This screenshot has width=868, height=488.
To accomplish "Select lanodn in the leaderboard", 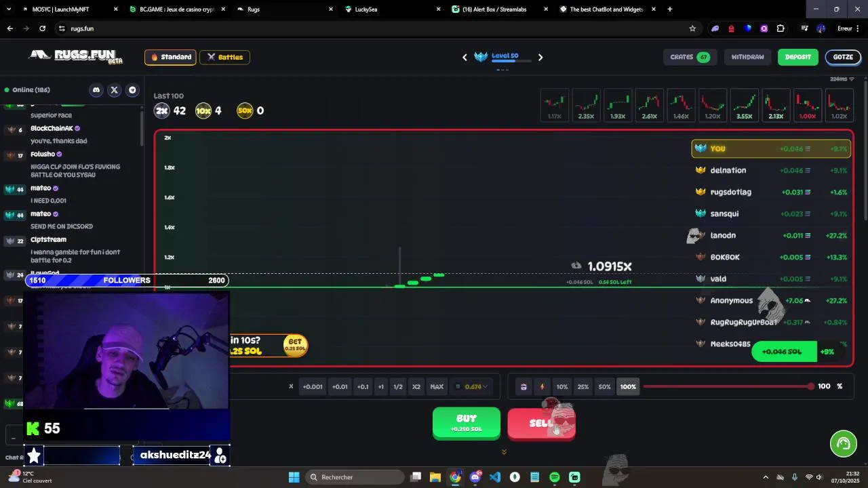I will pyautogui.click(x=771, y=235).
